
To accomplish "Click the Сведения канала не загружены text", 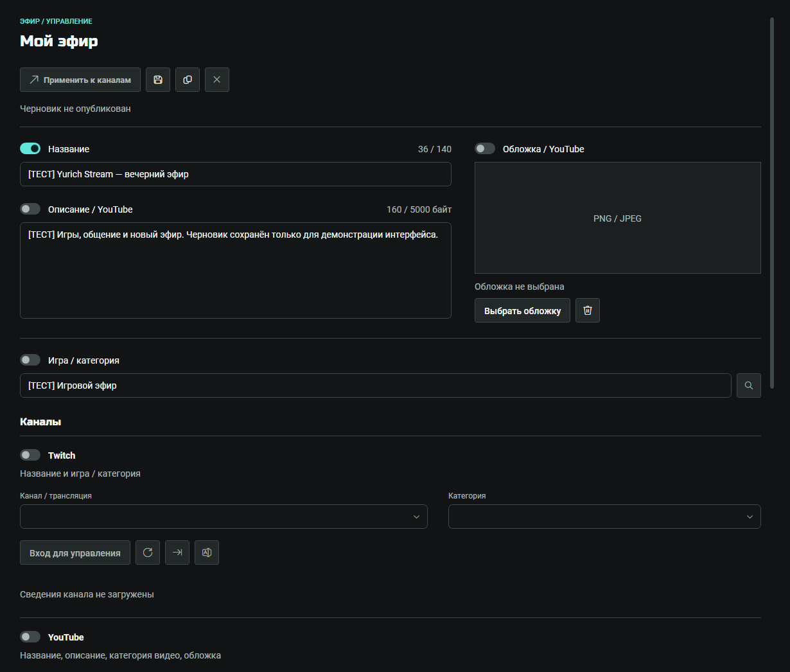I will tap(87, 594).
